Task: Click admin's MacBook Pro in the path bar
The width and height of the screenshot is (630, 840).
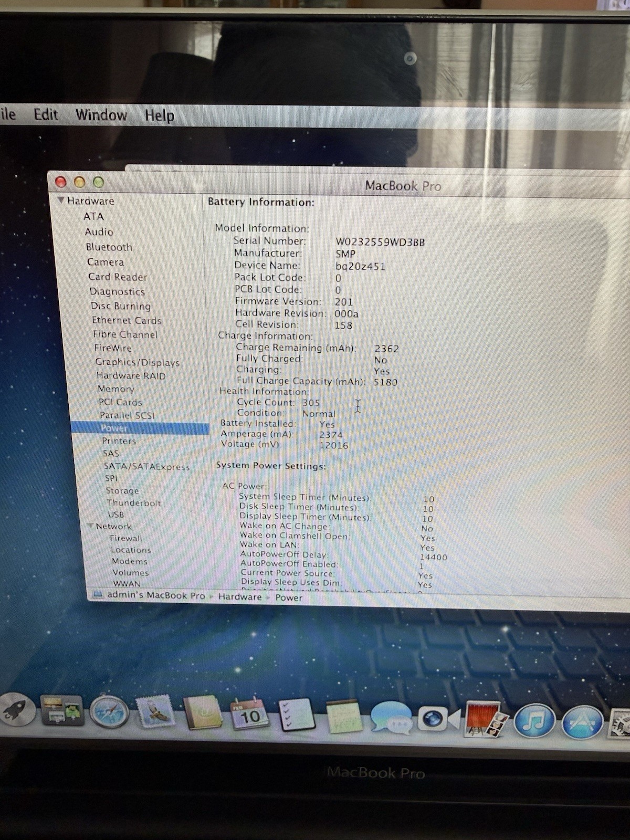Action: point(156,595)
